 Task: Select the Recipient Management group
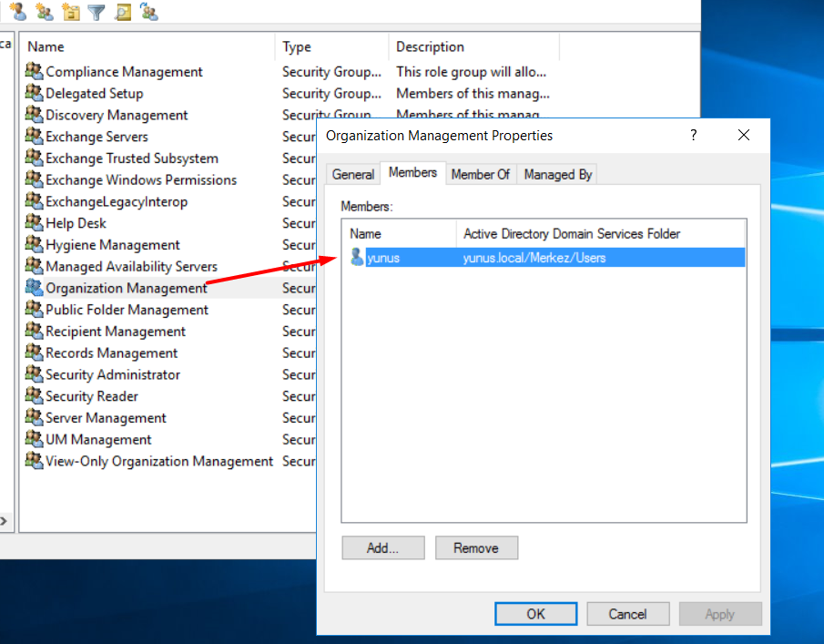point(115,332)
